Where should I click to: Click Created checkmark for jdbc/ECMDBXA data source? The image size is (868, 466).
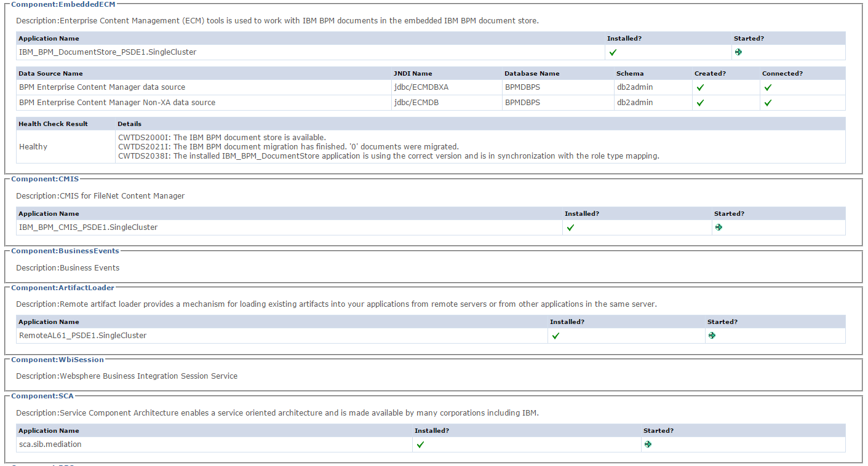tap(700, 87)
